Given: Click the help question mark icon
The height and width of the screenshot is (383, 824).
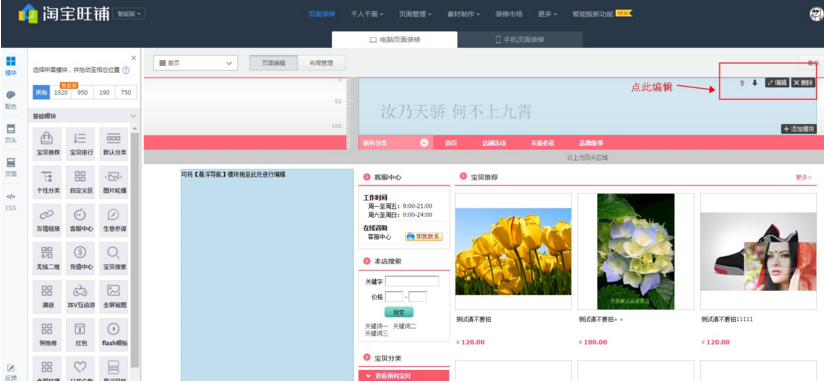Looking at the screenshot, I should (x=126, y=70).
